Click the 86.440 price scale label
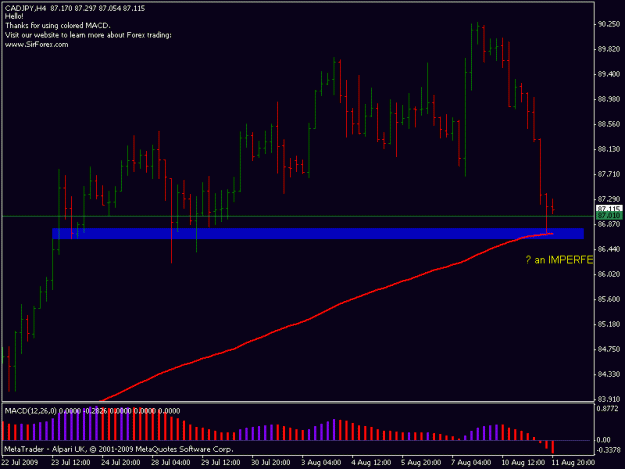 pyautogui.click(x=609, y=249)
